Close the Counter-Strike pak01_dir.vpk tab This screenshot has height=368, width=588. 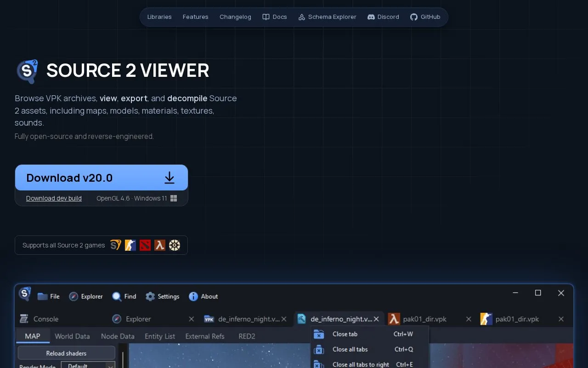tap(561, 319)
